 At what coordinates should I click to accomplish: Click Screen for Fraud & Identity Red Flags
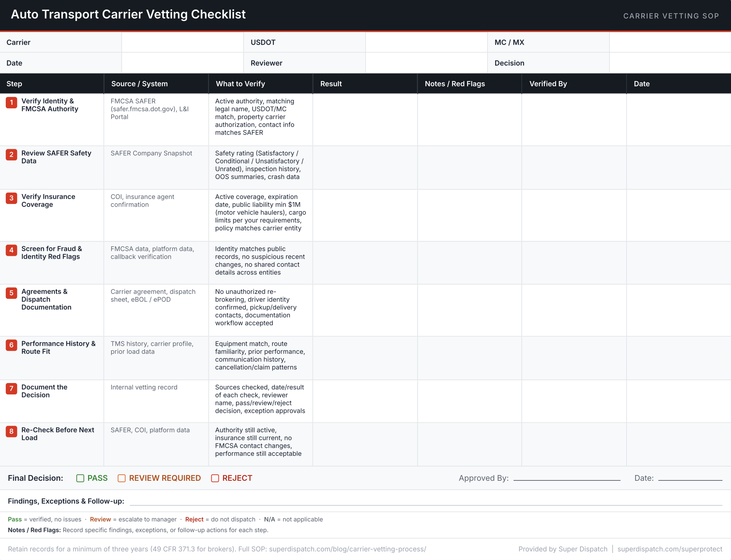[x=52, y=253]
